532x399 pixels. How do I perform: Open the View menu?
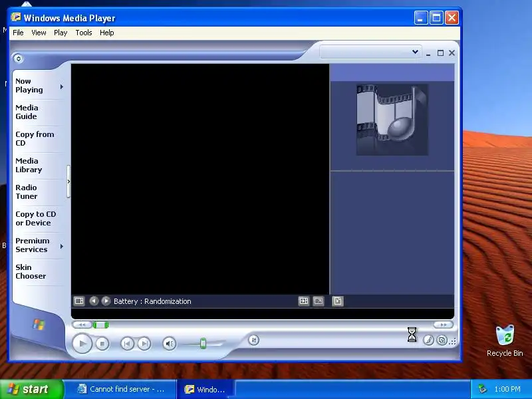point(39,33)
